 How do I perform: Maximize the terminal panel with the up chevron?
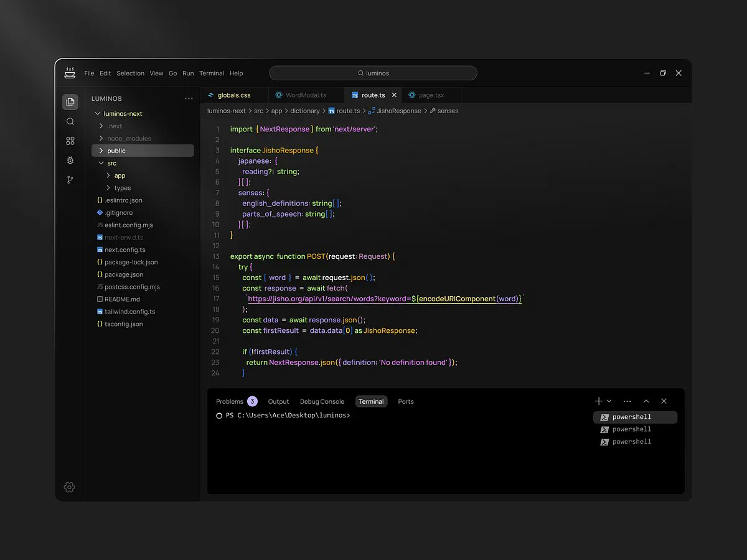pos(646,401)
